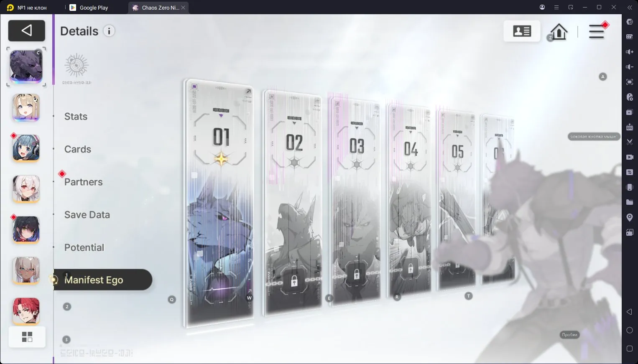Decrease emulator volume
The height and width of the screenshot is (364, 638).
630,67
